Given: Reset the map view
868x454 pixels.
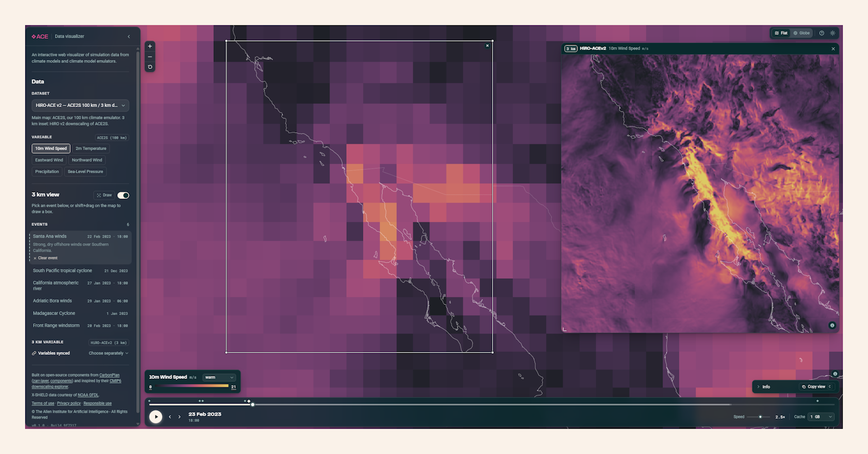Looking at the screenshot, I should (150, 67).
